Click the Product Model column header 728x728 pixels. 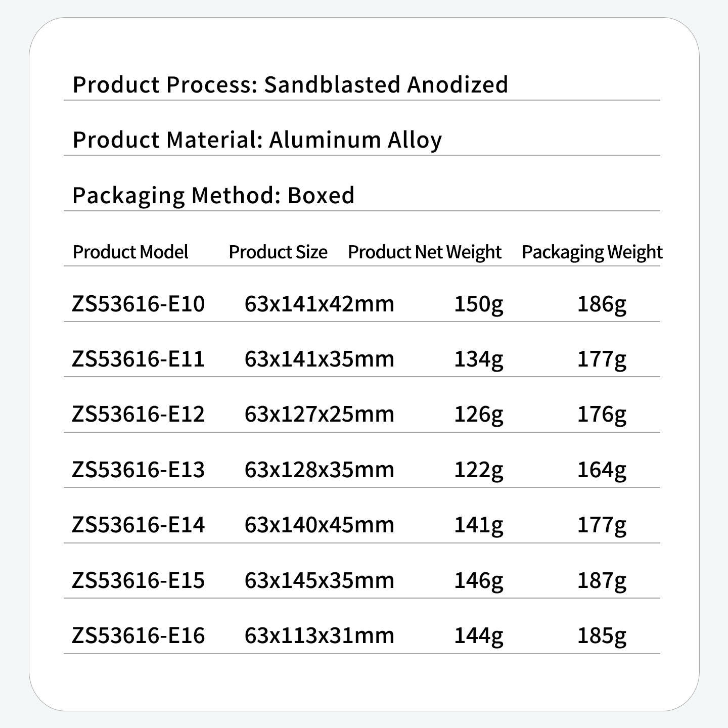pos(130,252)
